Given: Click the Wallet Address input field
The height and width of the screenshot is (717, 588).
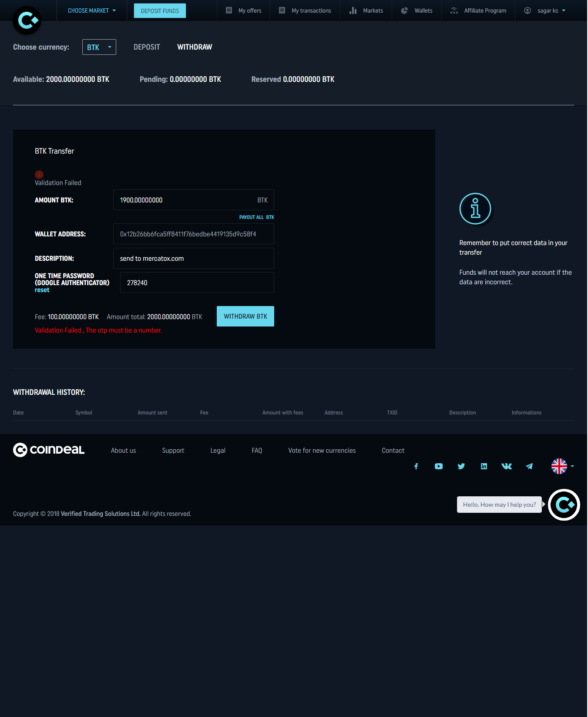Looking at the screenshot, I should click(194, 234).
